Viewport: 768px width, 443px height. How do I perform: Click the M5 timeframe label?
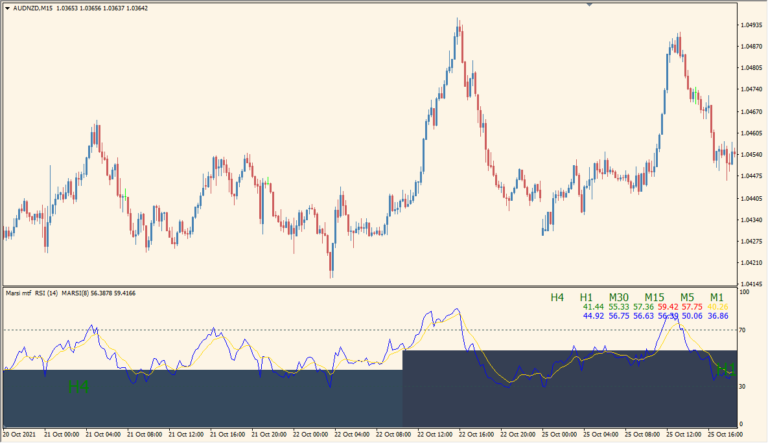687,297
